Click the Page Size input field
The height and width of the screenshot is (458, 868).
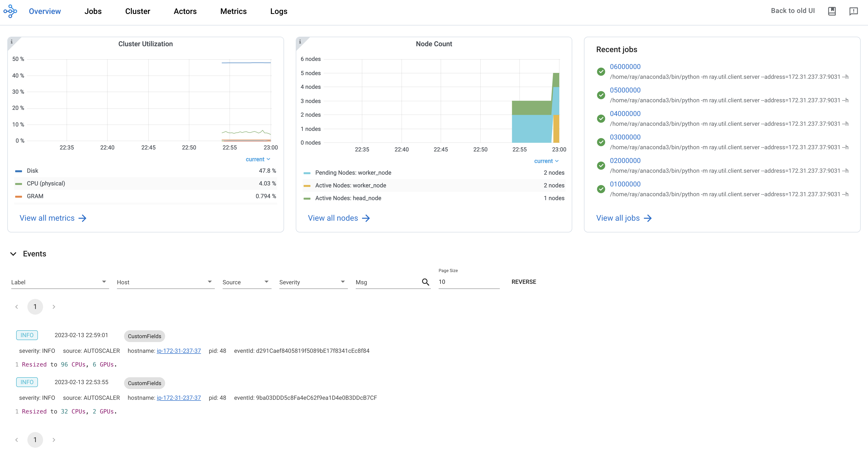pos(468,282)
